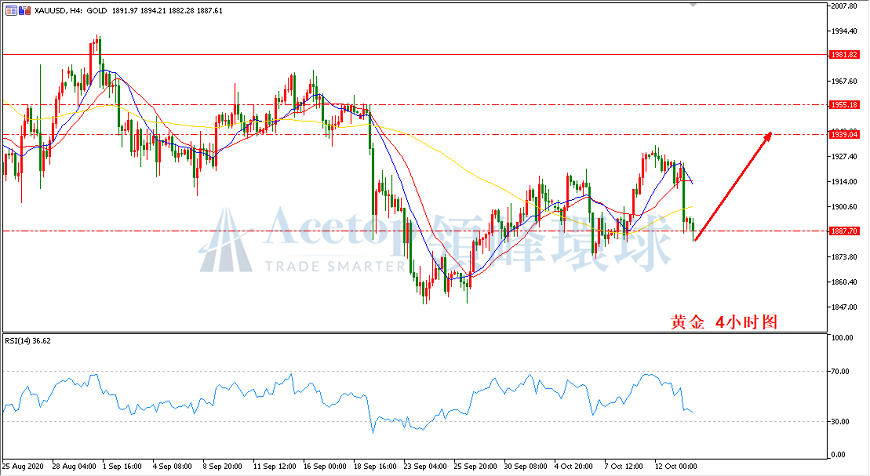
Task: Click the 16 Sep 00:00 time label
Action: (x=325, y=466)
